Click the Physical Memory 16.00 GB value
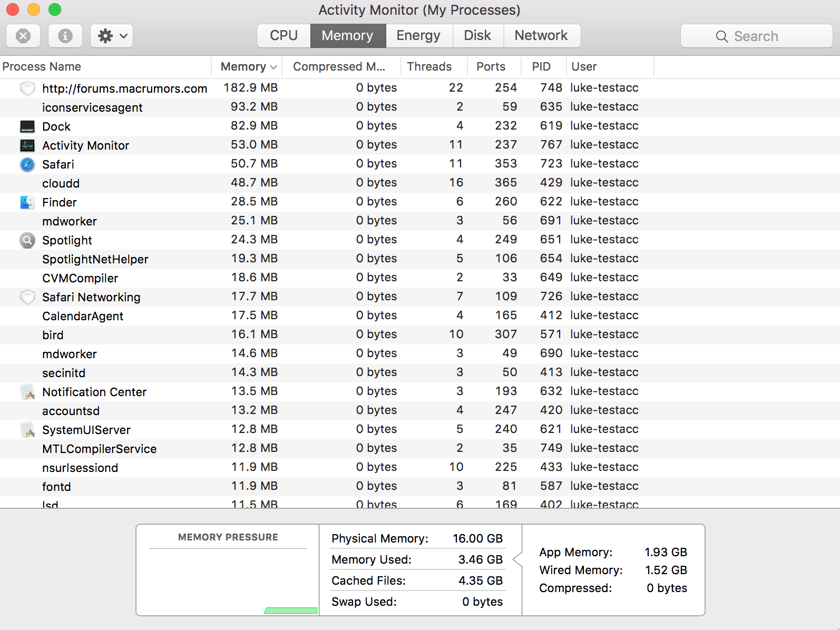840x630 pixels. pyautogui.click(x=478, y=538)
